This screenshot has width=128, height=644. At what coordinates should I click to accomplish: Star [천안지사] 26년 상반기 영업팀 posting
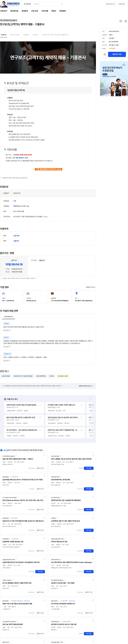click(x=81, y=430)
